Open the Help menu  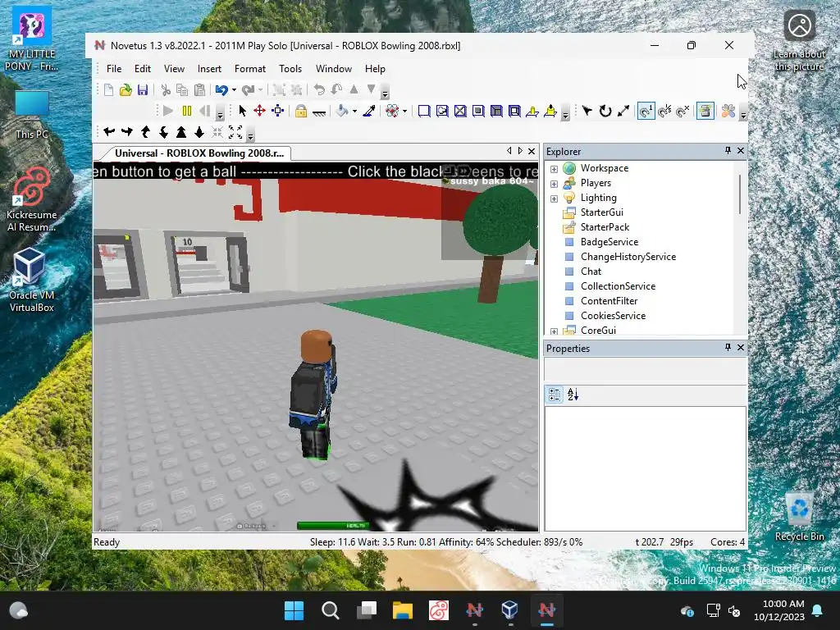click(375, 69)
